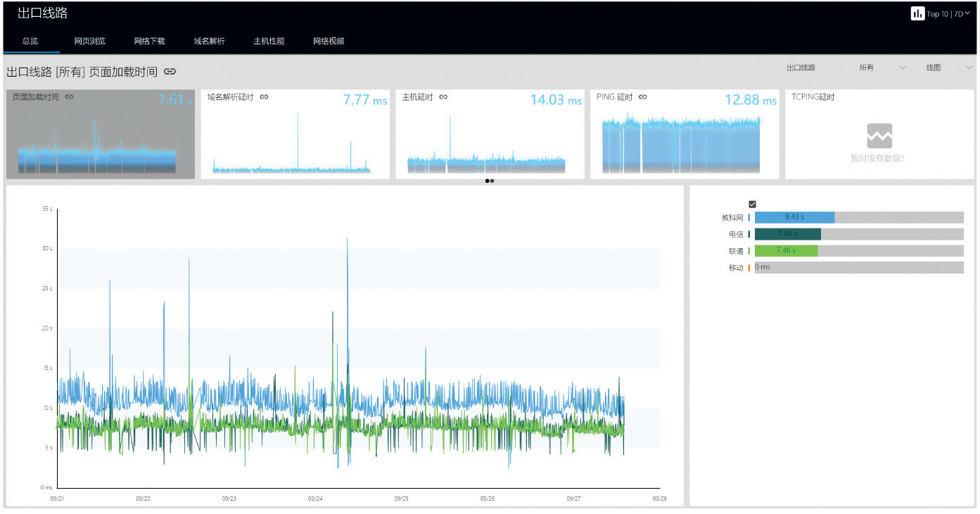This screenshot has width=980, height=514.
Task: Select the PING 延时 sparkline thumbnail
Action: pyautogui.click(x=681, y=144)
